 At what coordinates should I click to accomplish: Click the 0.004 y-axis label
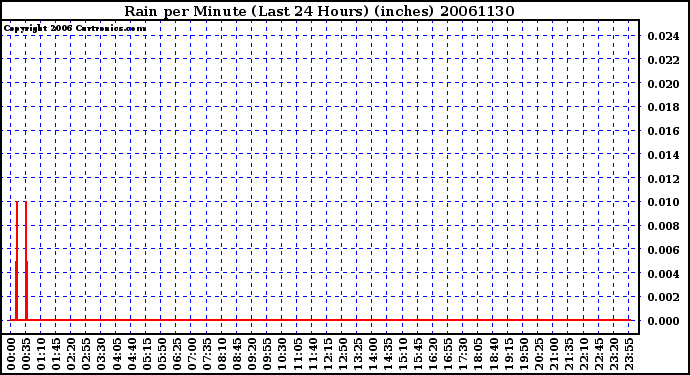(x=663, y=274)
